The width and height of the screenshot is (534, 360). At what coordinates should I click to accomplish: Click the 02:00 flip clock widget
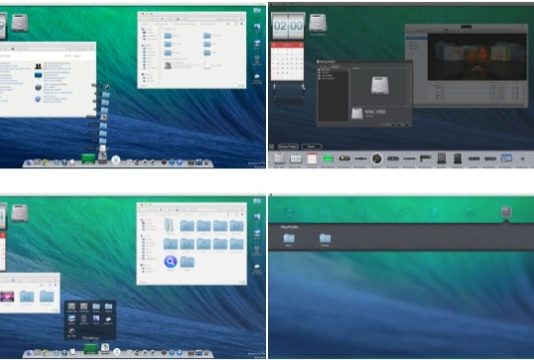tap(288, 26)
